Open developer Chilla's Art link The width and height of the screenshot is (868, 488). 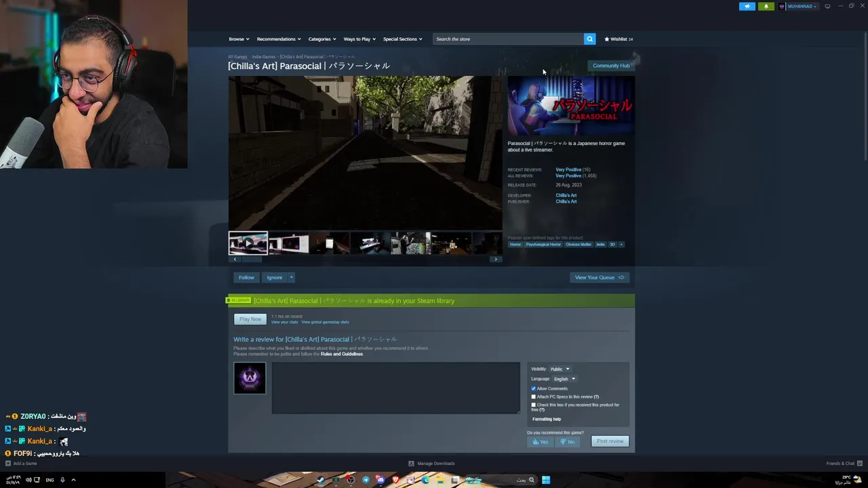click(x=566, y=195)
